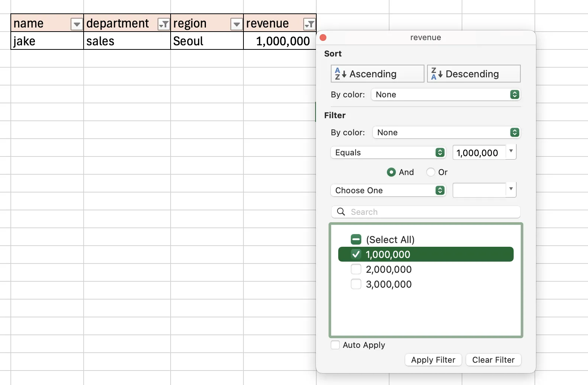Toggle the (Select All) checkbox
Image resolution: width=588 pixels, height=385 pixels.
(356, 240)
